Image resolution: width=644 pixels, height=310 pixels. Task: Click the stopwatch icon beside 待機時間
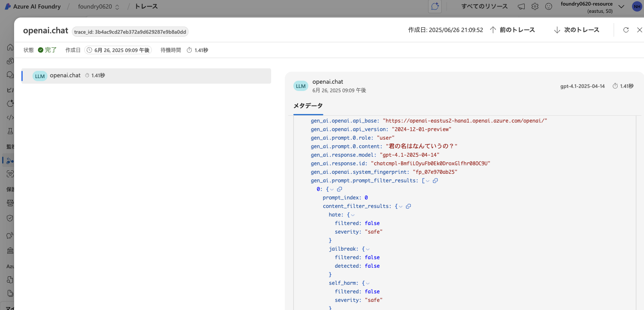point(189,50)
